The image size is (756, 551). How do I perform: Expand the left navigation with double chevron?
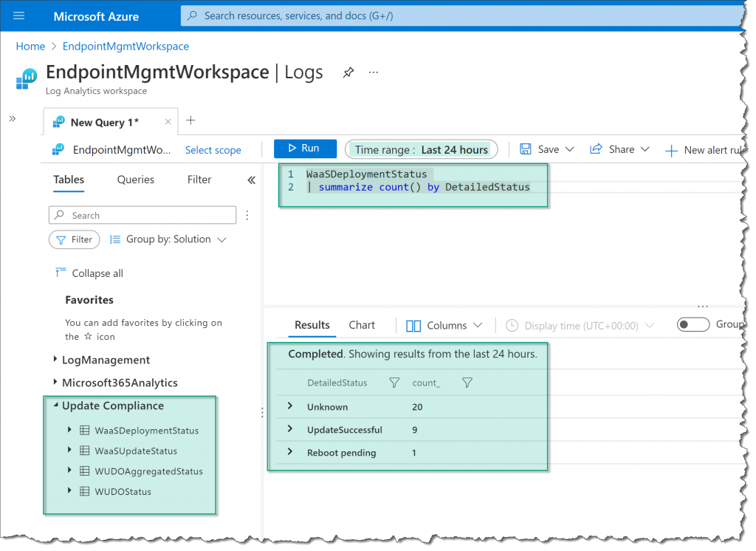point(13,119)
